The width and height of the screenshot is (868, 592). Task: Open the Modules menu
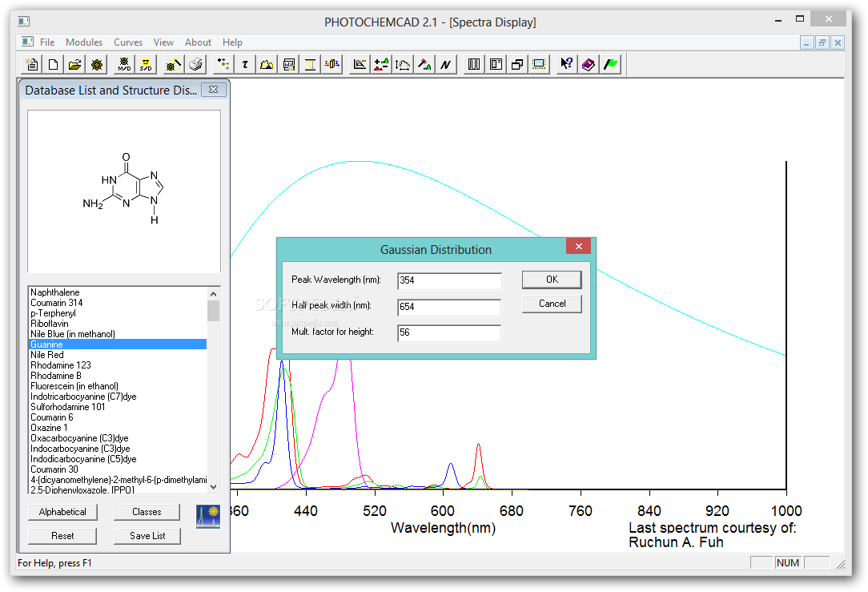click(x=83, y=42)
